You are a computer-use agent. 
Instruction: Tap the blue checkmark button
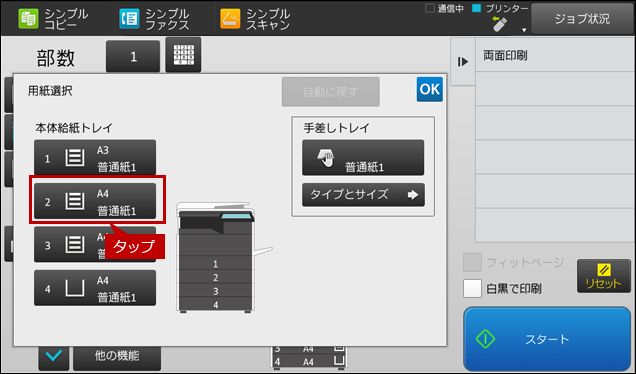coord(54,357)
